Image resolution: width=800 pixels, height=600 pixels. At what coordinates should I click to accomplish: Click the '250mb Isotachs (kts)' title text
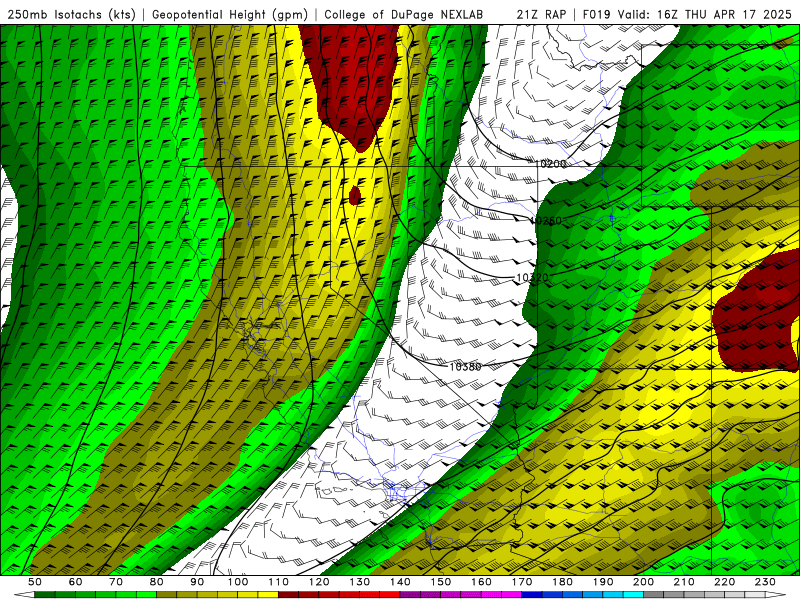tap(71, 14)
